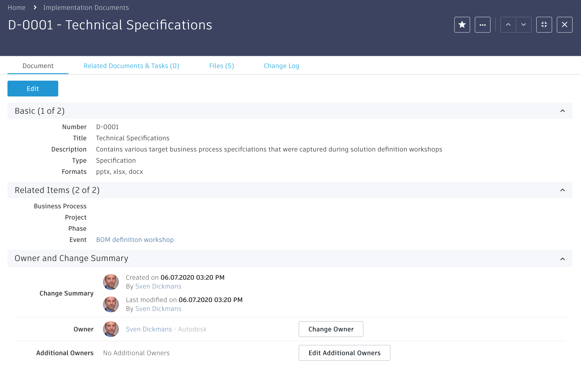Image resolution: width=581 pixels, height=392 pixels.
Task: Open the Change Log tab
Action: point(281,66)
